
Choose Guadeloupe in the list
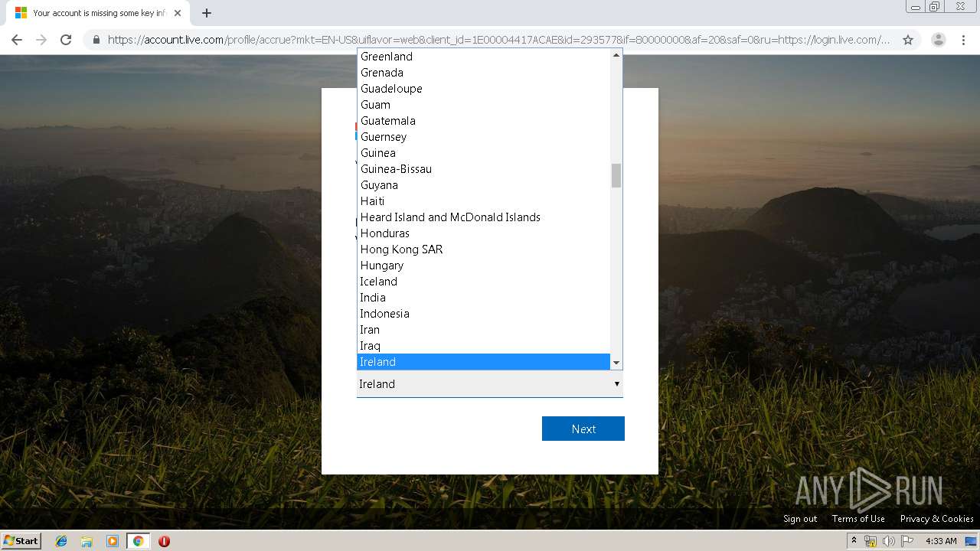click(x=484, y=89)
